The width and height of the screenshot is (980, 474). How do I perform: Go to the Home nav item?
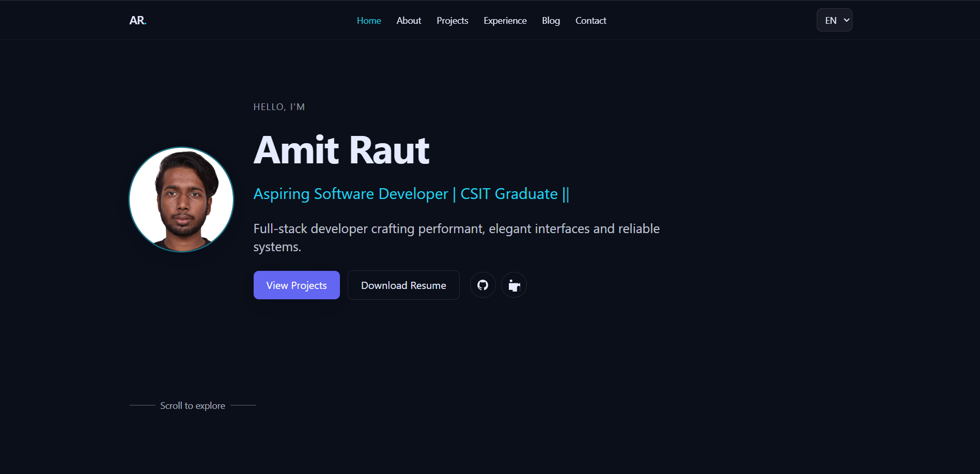click(x=369, y=21)
